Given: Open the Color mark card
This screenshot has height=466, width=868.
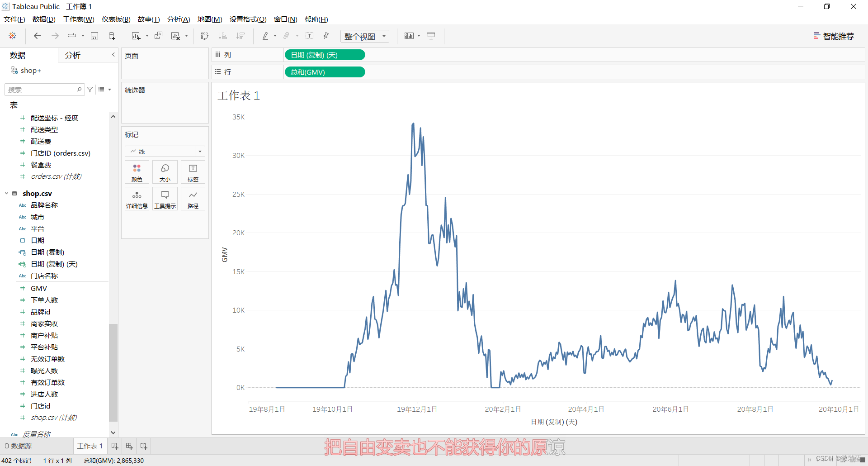Looking at the screenshot, I should (137, 172).
